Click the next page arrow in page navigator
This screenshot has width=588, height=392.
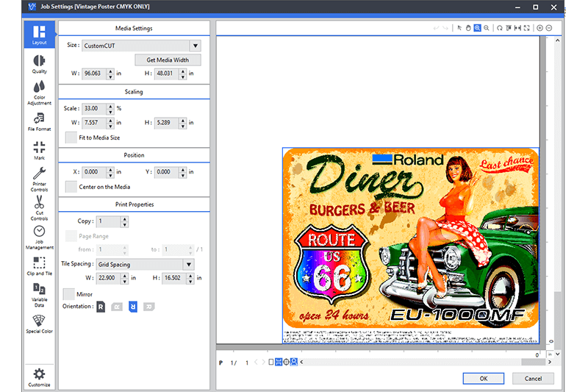click(x=263, y=362)
